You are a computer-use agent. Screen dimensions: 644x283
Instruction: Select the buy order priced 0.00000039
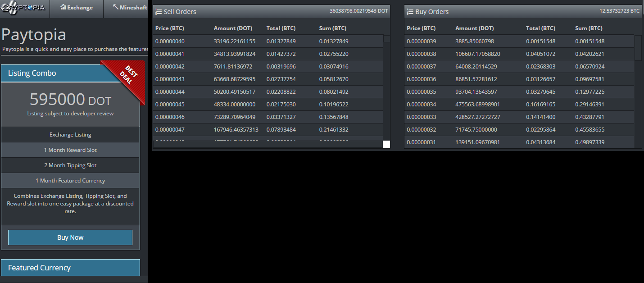point(519,41)
